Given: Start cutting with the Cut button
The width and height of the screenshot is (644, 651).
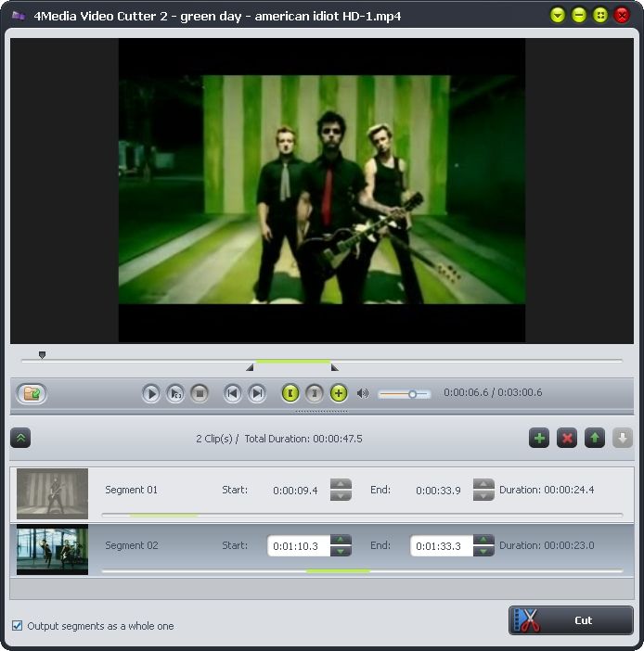Looking at the screenshot, I should click(571, 620).
